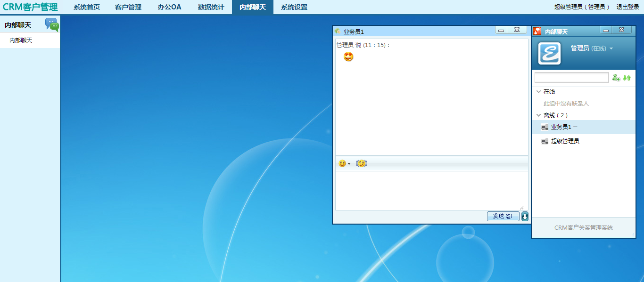Screen dimensions: 644x282
Task: Collapse the 离线 (2) contact group
Action: tap(538, 115)
